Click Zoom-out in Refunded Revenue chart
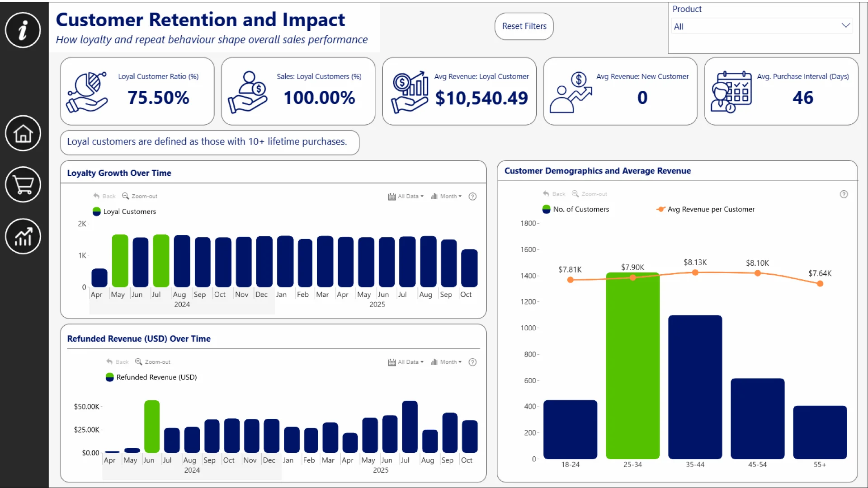The width and height of the screenshot is (868, 488). click(x=153, y=362)
